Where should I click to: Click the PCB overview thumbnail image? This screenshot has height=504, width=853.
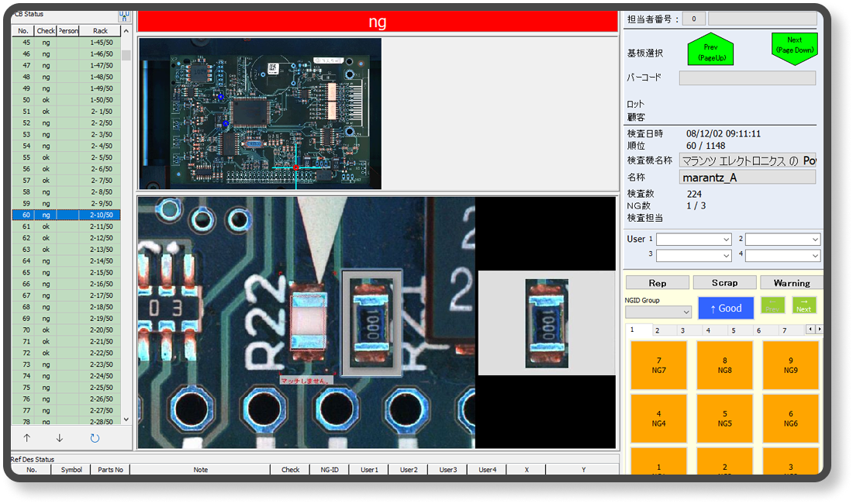tap(260, 113)
